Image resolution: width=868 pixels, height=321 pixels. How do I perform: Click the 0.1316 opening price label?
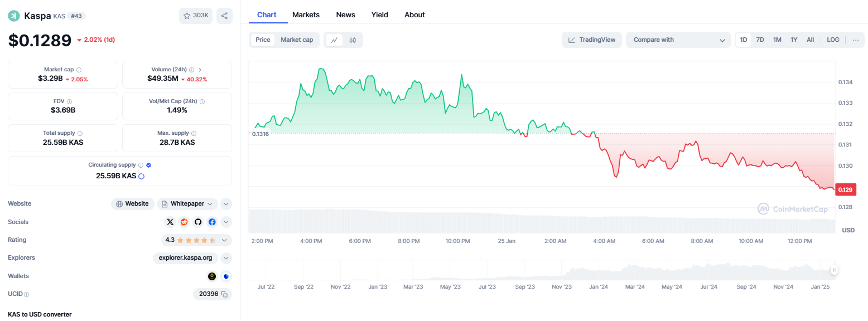(x=260, y=134)
